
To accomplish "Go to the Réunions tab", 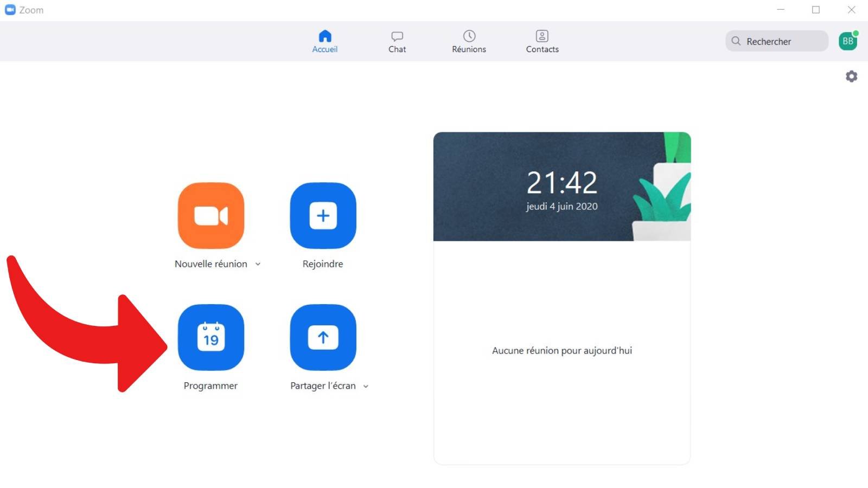I will point(469,42).
